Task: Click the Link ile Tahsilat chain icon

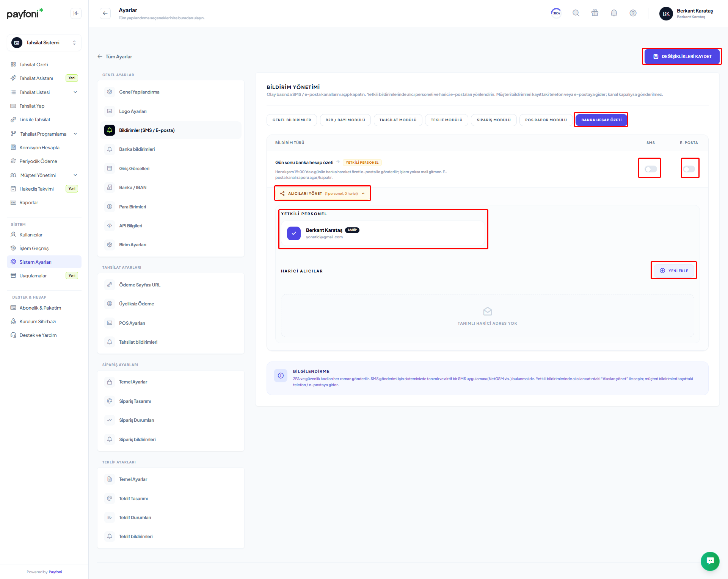Action: click(13, 119)
